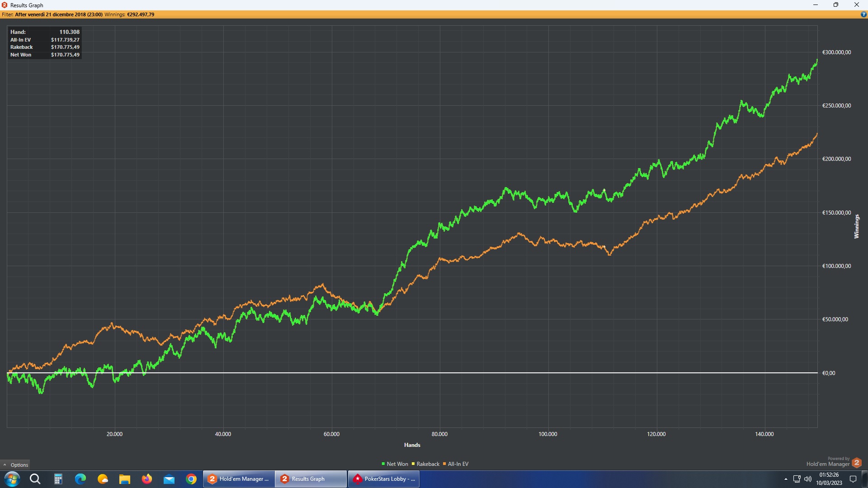The width and height of the screenshot is (868, 488).
Task: Click the Show Desktop strip
Action: pos(865,479)
